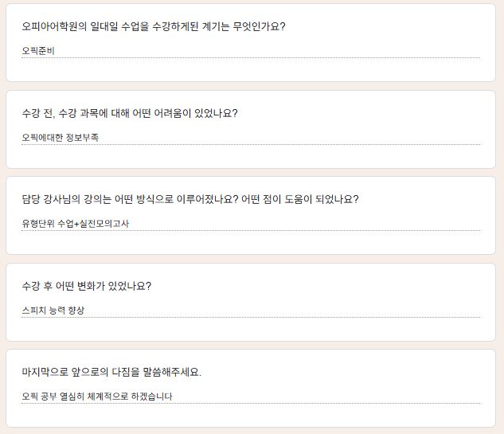The width and height of the screenshot is (504, 434).
Task: Click the question '마지막으로 앞으로의 다짐을 말씀해주세요.'
Action: [x=111, y=372]
